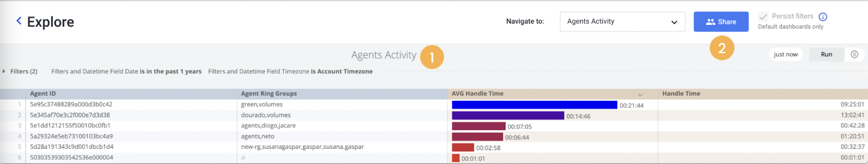Go back using the Explore back arrow

click(x=19, y=21)
